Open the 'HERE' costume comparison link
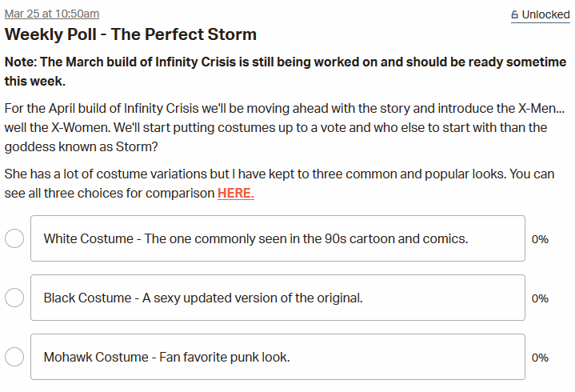575x392 pixels. click(x=235, y=194)
